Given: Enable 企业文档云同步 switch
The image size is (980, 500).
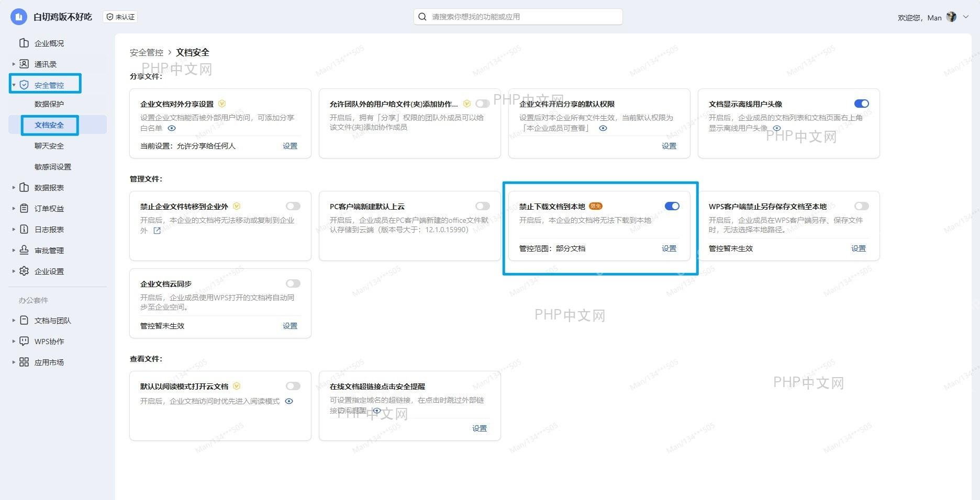Looking at the screenshot, I should pyautogui.click(x=293, y=283).
